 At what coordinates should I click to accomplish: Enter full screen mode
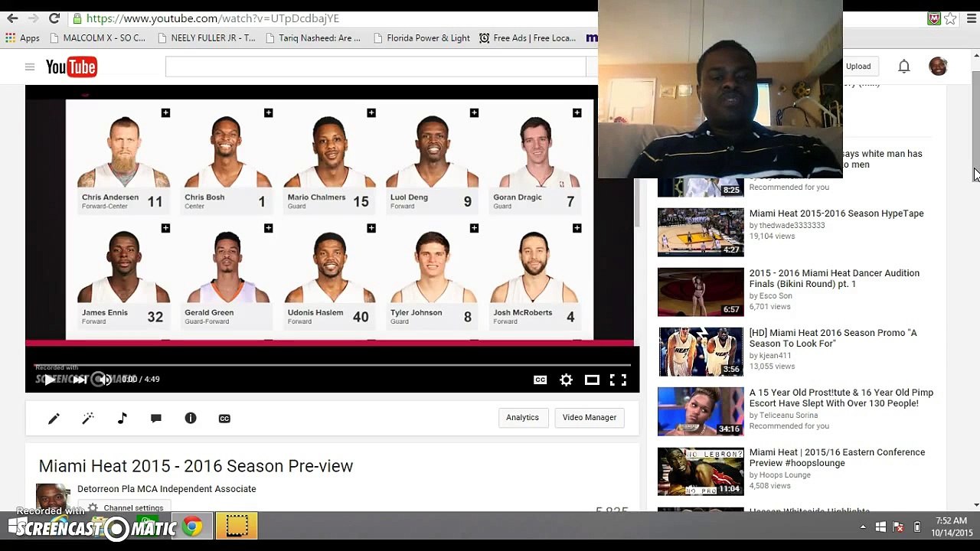(618, 380)
